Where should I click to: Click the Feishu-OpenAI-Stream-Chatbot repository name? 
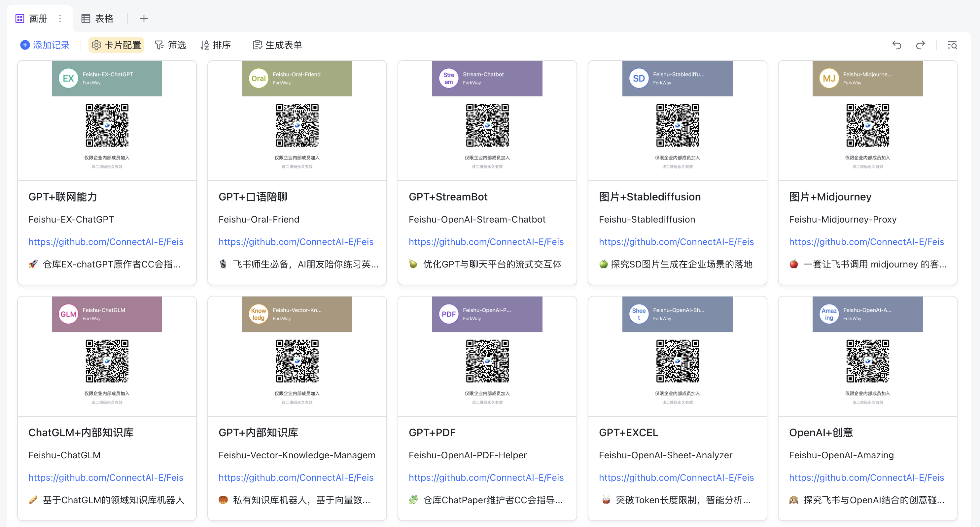(x=477, y=219)
